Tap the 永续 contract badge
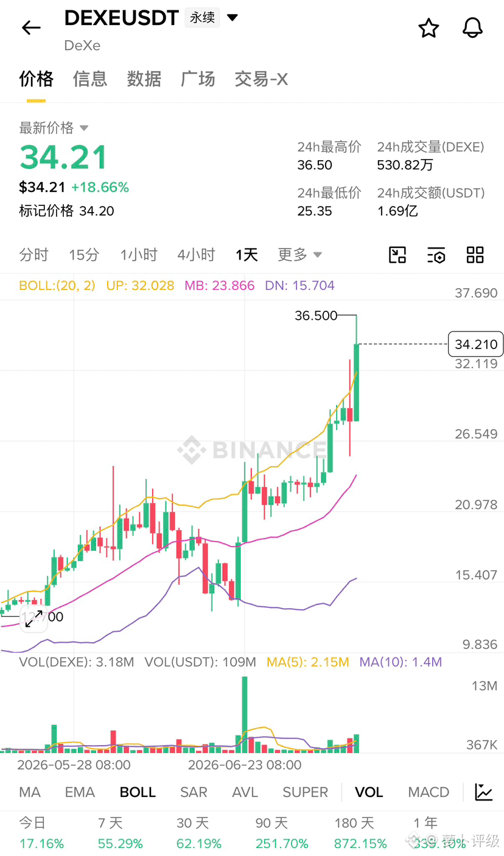The height and width of the screenshot is (856, 504). pyautogui.click(x=202, y=18)
